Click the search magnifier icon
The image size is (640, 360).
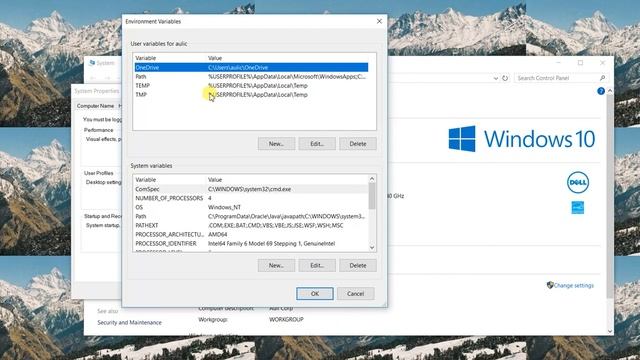[x=602, y=78]
